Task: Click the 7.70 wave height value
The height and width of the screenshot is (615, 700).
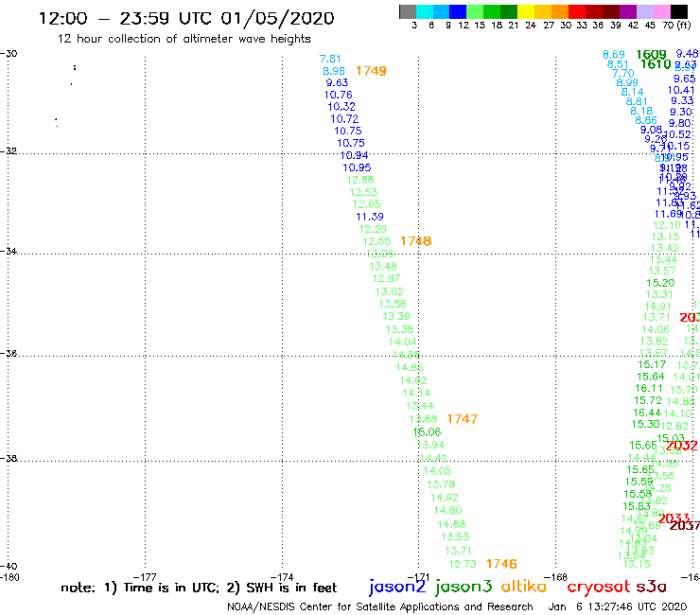Action: (622, 73)
